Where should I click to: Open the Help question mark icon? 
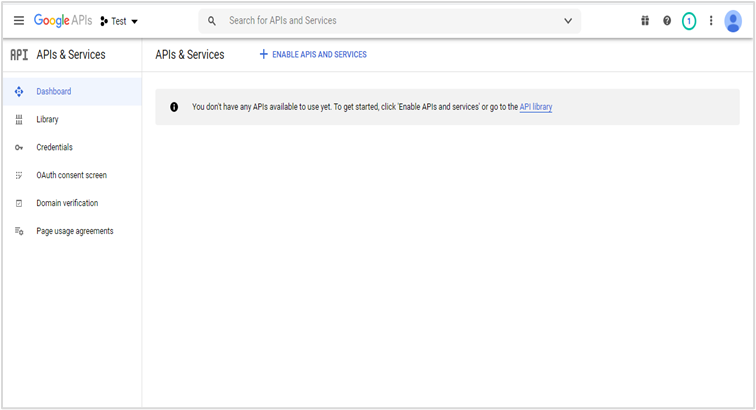(667, 21)
